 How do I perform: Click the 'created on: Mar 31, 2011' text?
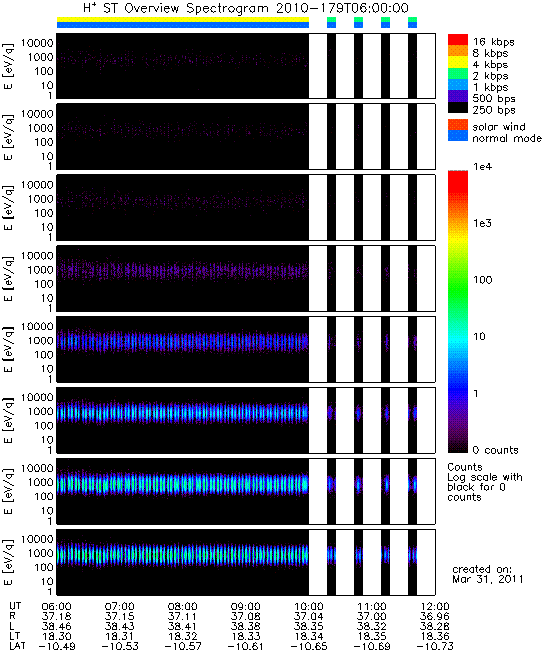click(x=487, y=574)
